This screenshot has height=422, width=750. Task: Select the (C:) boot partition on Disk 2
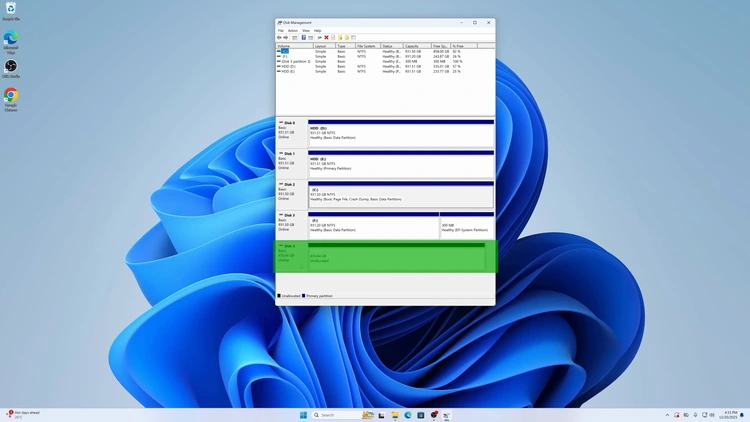(x=401, y=195)
